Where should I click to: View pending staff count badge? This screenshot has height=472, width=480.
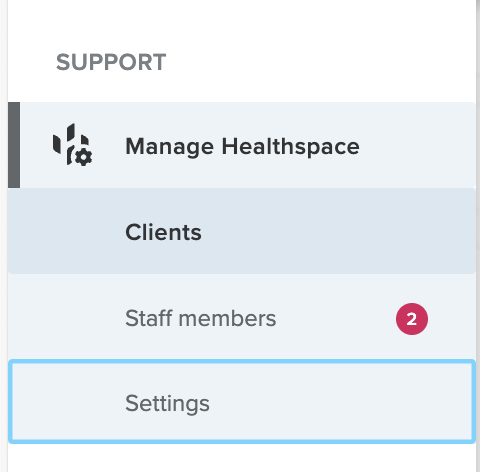(x=412, y=319)
